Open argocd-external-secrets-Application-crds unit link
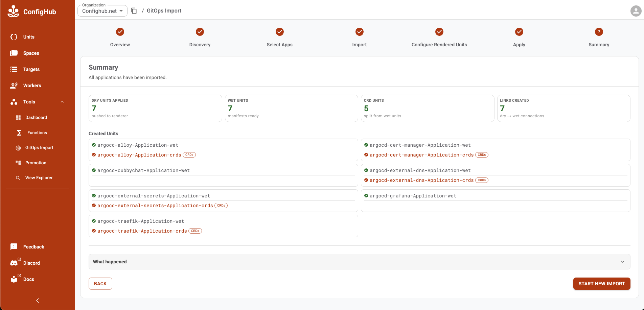Image resolution: width=644 pixels, height=310 pixels. 155,206
